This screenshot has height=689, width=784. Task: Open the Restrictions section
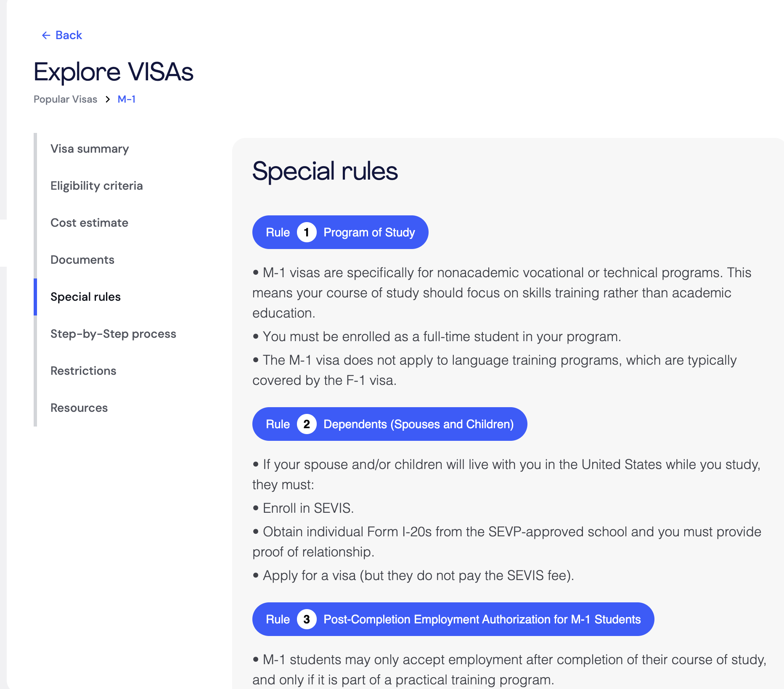pos(83,371)
